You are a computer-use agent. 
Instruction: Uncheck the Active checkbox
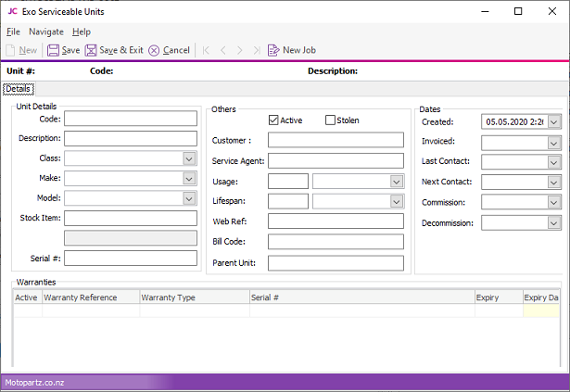273,120
